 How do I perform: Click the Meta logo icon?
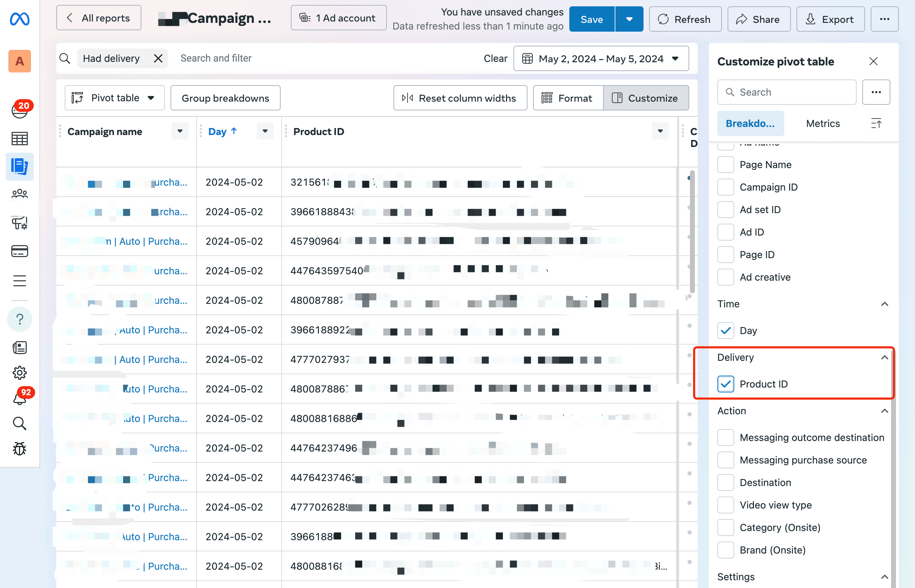point(19,19)
